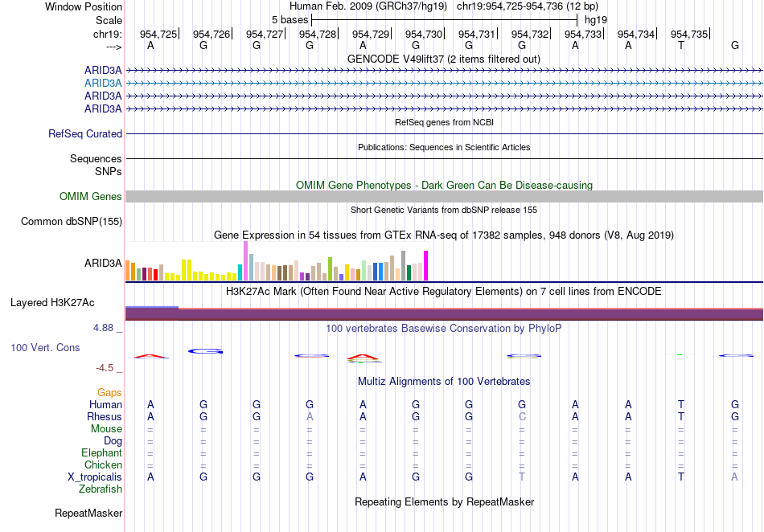Select the light-blue ARID3A gene label

pyautogui.click(x=103, y=84)
